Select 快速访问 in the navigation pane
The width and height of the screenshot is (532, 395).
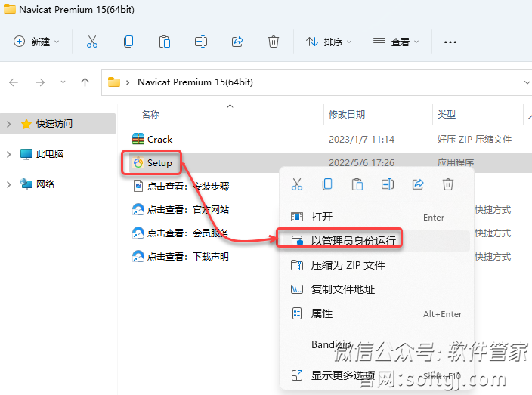(x=54, y=124)
